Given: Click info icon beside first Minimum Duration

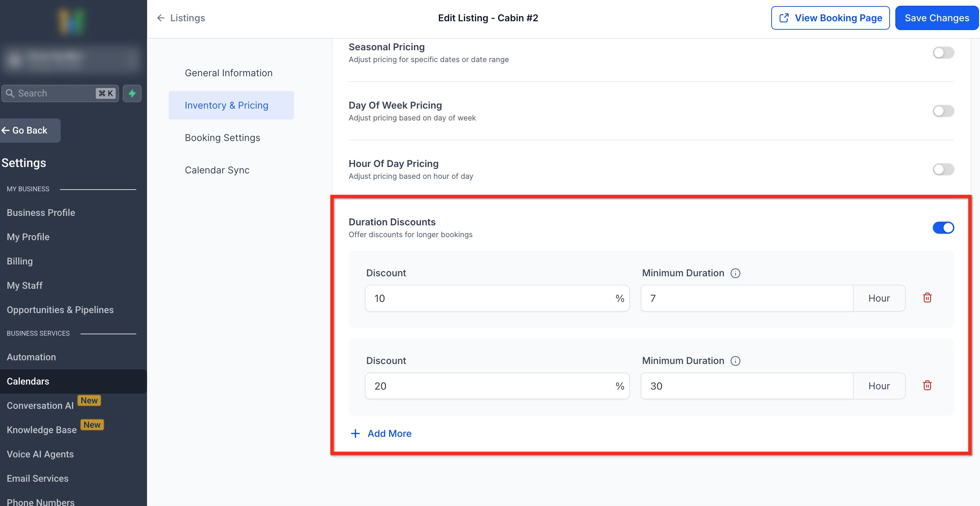Looking at the screenshot, I should pyautogui.click(x=736, y=273).
